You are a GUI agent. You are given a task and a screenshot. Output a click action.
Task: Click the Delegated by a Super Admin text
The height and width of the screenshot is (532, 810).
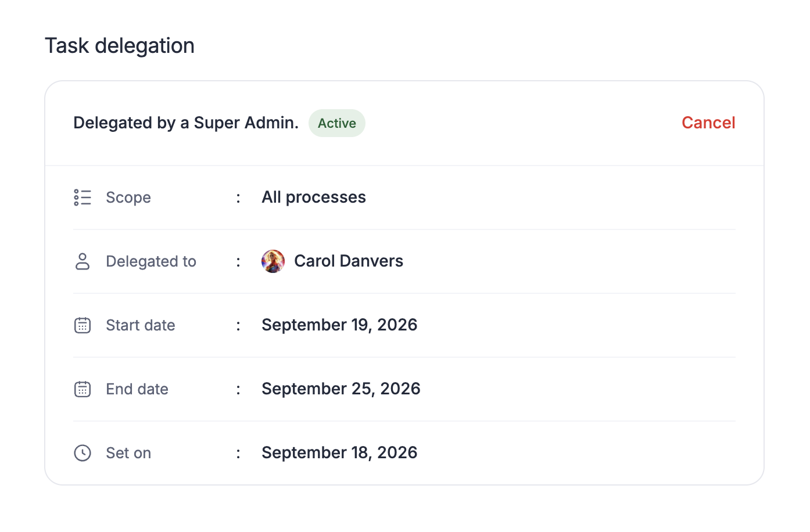(186, 123)
